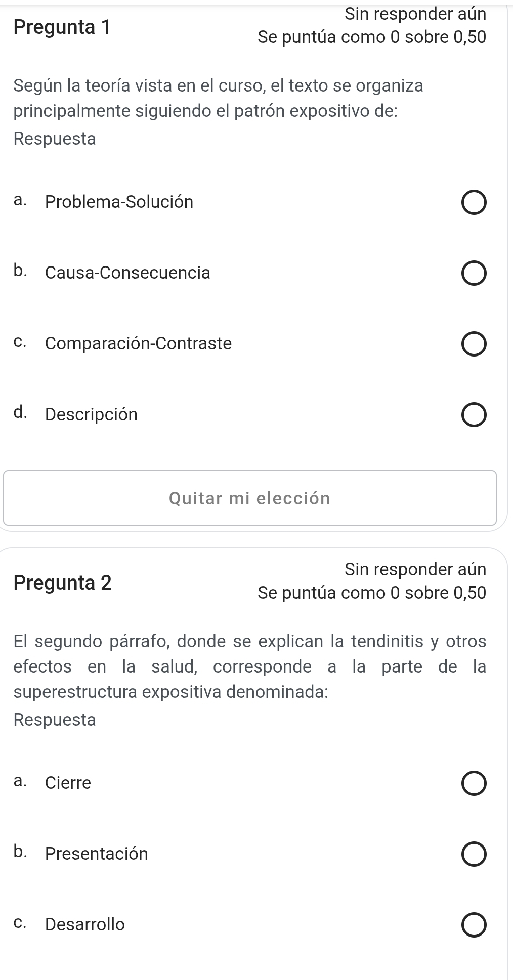Click the "Desarrollo" answer label text
The image size is (513, 980).
click(x=84, y=925)
